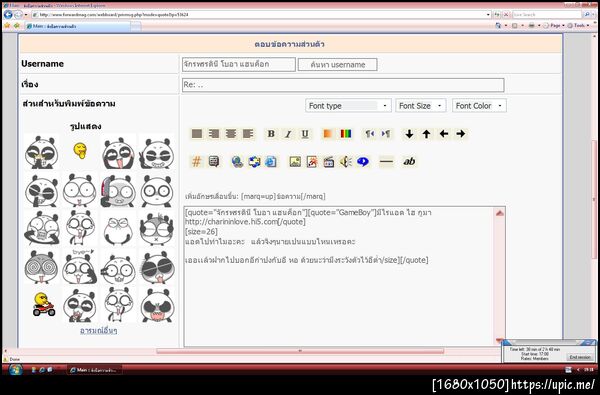Toggle italic formatting with the I icon
This screenshot has width=600, height=395.
coord(288,134)
